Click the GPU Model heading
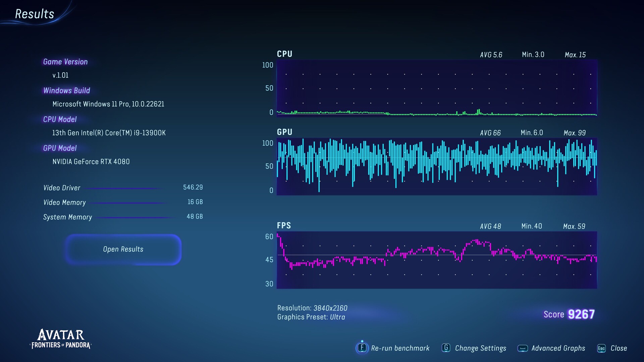This screenshot has width=644, height=362. 60,148
